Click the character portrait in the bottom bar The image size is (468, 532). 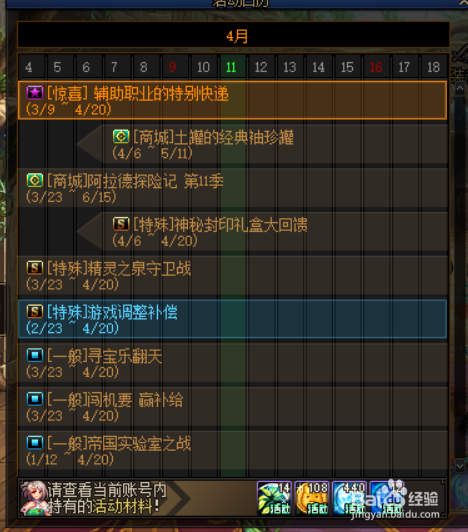pyautogui.click(x=33, y=498)
